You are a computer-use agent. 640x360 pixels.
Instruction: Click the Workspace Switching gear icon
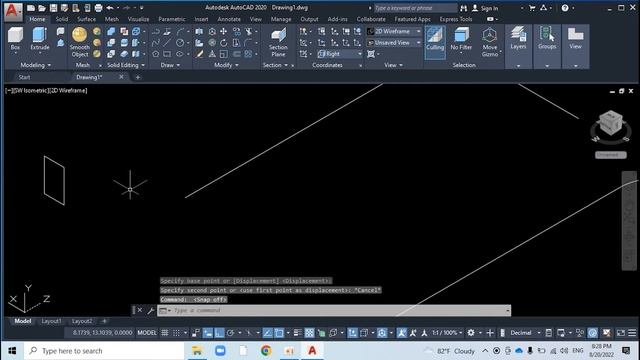(x=471, y=333)
